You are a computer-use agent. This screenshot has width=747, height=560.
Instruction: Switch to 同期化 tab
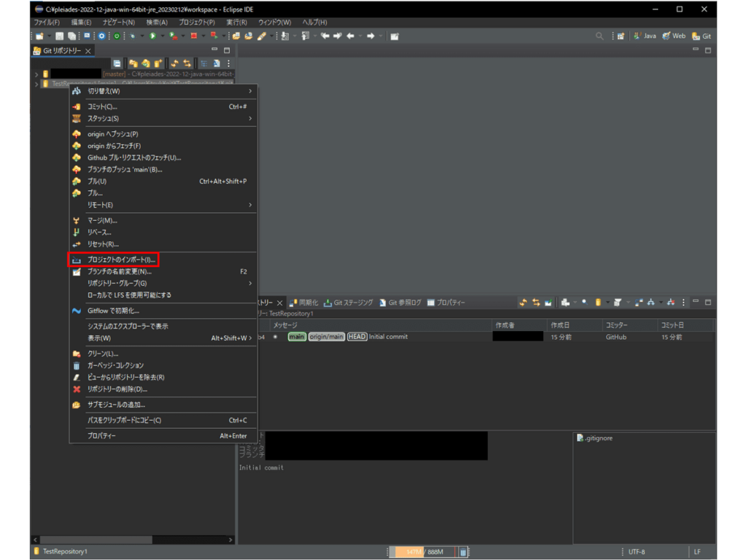(303, 303)
